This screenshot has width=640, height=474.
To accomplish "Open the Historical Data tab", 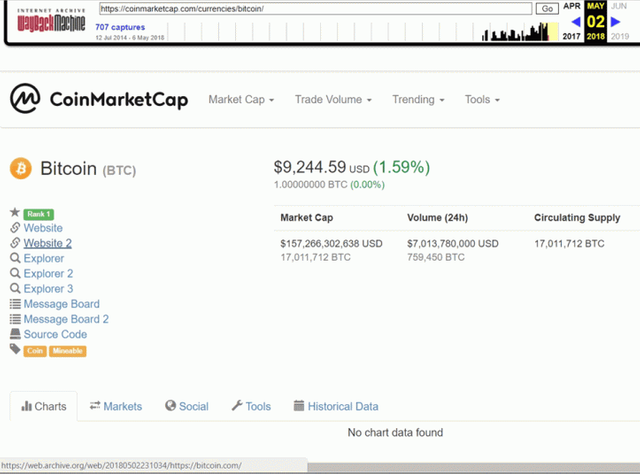I will pos(336,406).
